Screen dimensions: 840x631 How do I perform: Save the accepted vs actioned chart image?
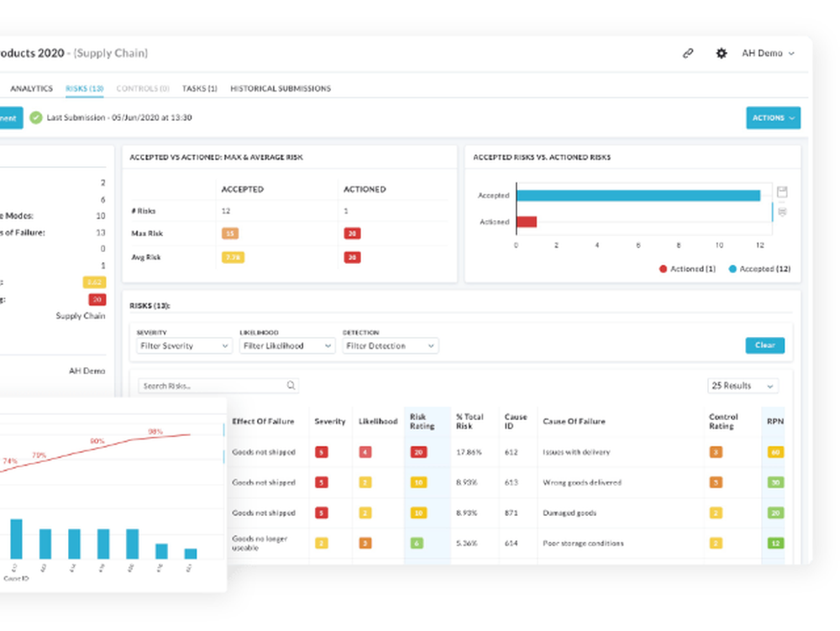click(782, 192)
